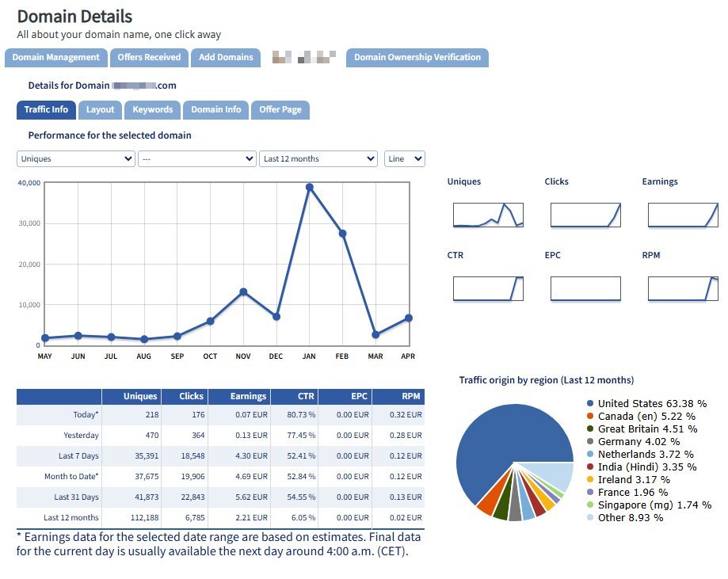The height and width of the screenshot is (579, 728).
Task: Click the Yesterday row label
Action: click(x=82, y=436)
